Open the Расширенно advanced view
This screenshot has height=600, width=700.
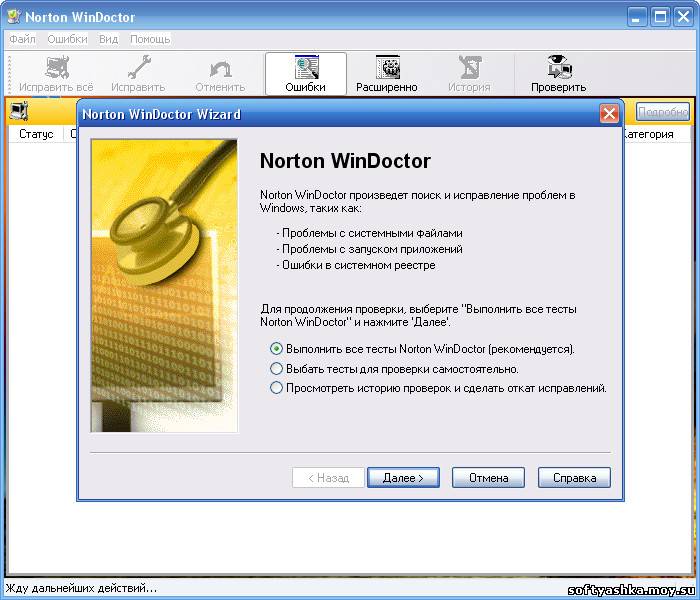point(387,74)
